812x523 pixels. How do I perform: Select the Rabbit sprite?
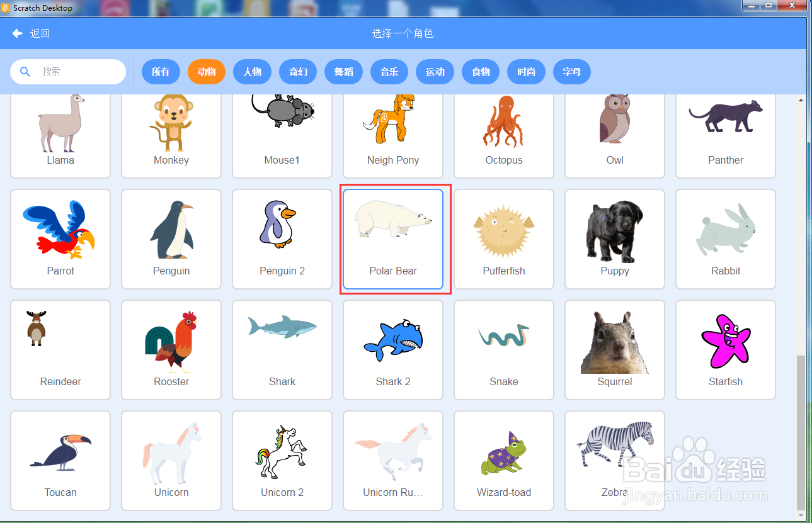(726, 239)
